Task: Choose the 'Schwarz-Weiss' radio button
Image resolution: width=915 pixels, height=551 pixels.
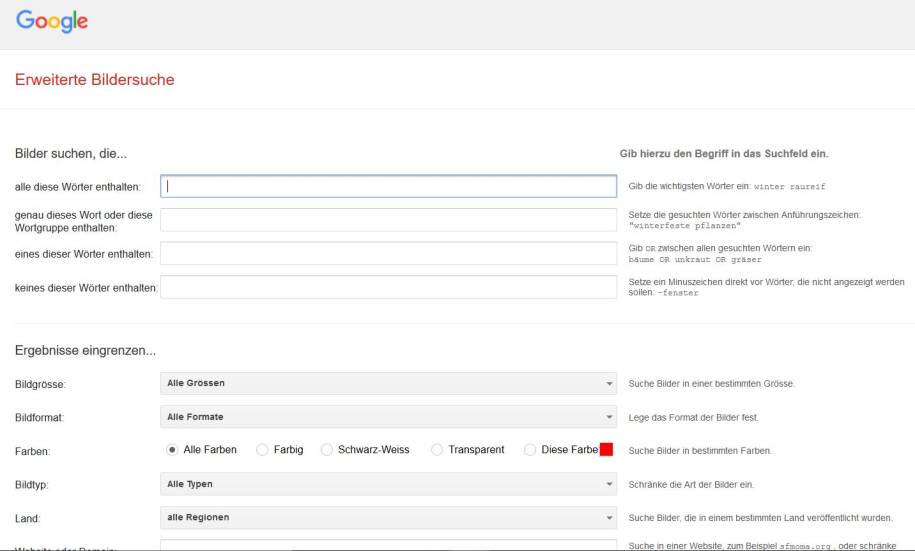Action: pyautogui.click(x=327, y=450)
